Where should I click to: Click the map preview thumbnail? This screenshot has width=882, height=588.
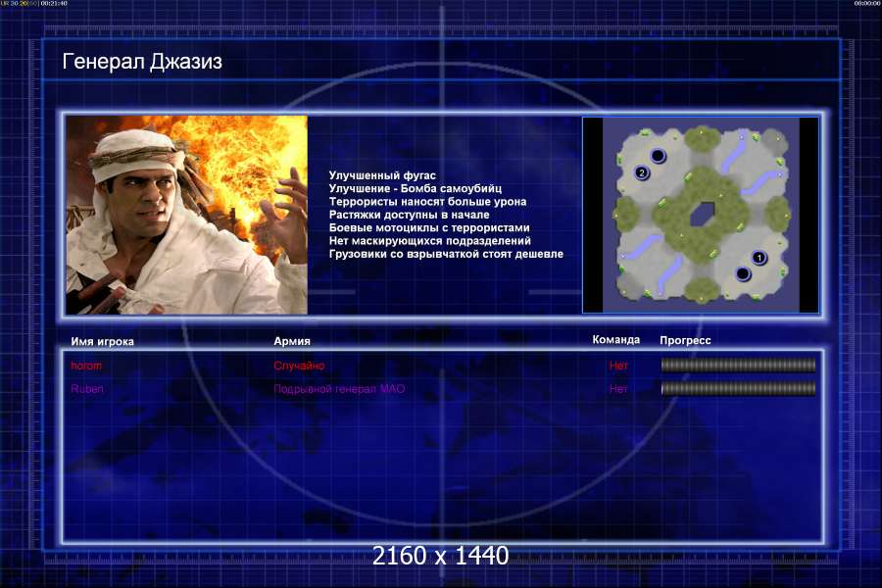701,215
